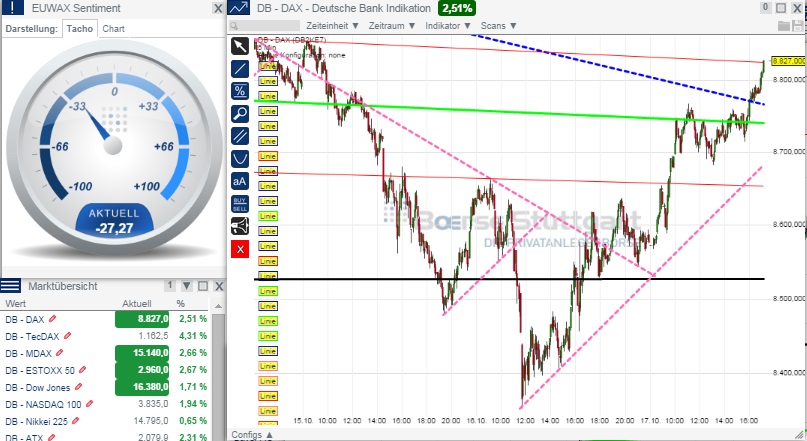The height and width of the screenshot is (441, 807).
Task: Click the 8.827,000 price label on chart axis
Action: tap(789, 61)
